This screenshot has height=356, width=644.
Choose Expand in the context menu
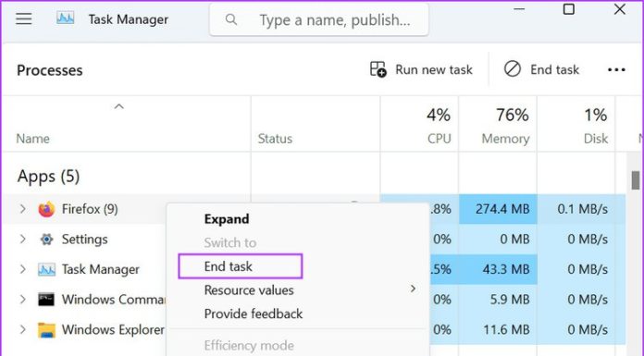227,219
